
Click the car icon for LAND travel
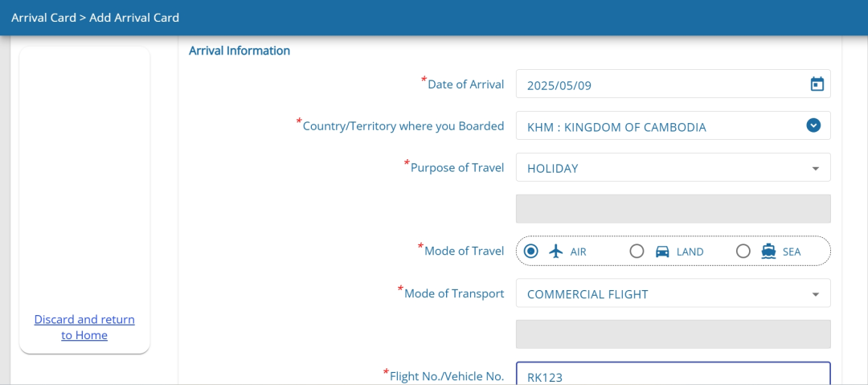pos(662,252)
